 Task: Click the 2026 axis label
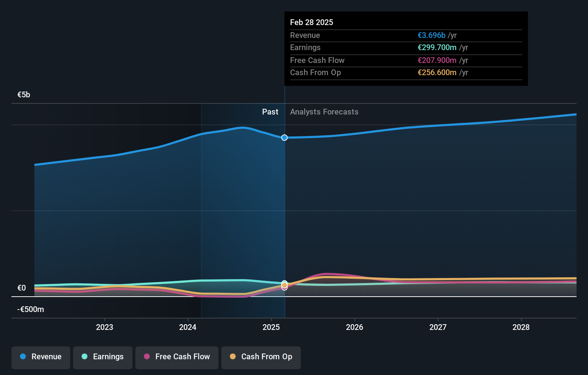[x=354, y=327]
